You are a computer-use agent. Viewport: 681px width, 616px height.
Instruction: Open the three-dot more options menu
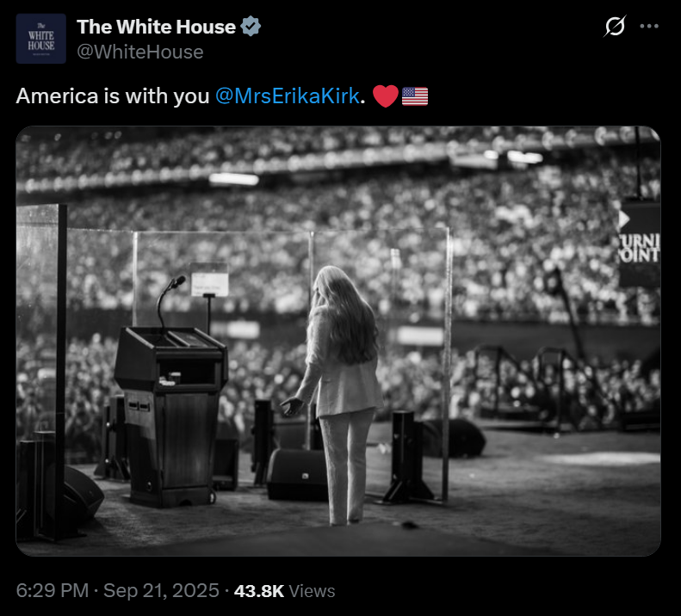point(649,26)
